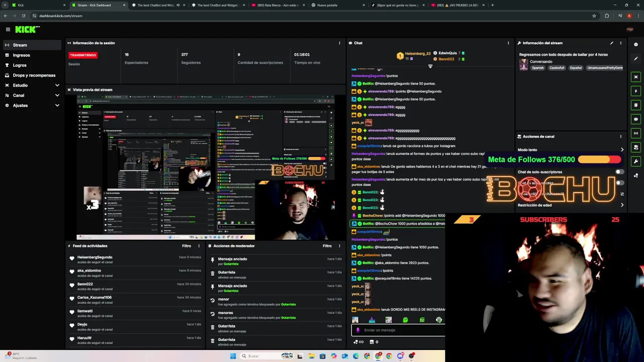Click the TRANSMITIENDO status badge
Image resolution: width=644 pixels, height=362 pixels.
(x=83, y=55)
